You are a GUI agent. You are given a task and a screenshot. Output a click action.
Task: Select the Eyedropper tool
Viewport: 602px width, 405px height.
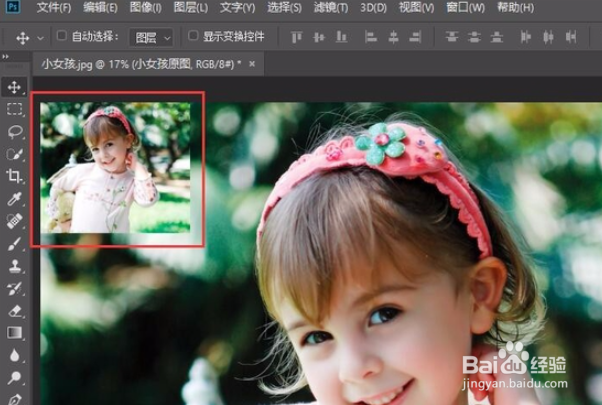[x=14, y=199]
